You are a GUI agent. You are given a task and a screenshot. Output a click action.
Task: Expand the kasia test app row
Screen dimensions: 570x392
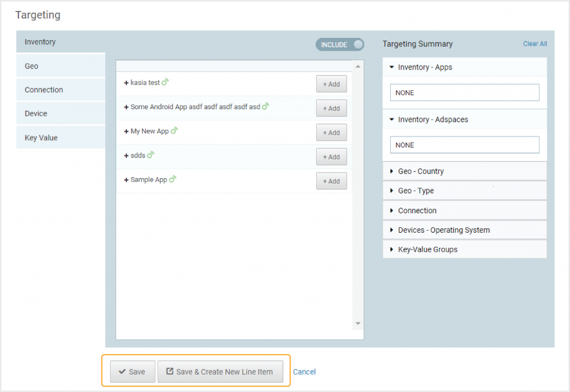[126, 83]
